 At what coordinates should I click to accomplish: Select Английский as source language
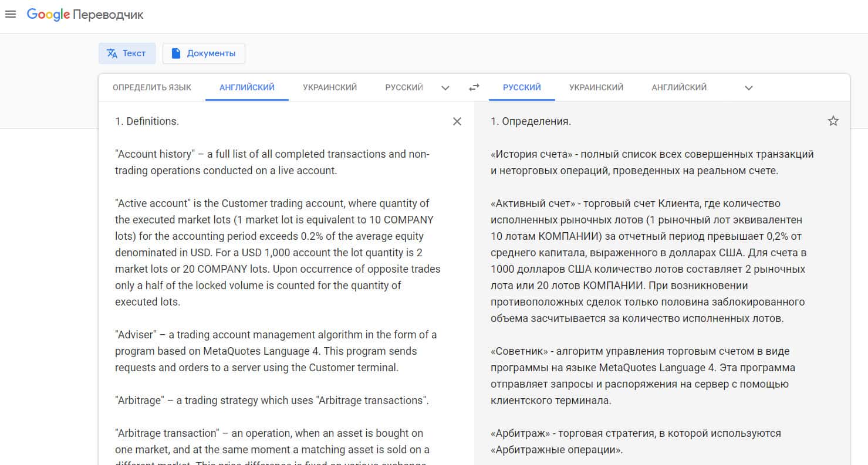click(x=247, y=87)
